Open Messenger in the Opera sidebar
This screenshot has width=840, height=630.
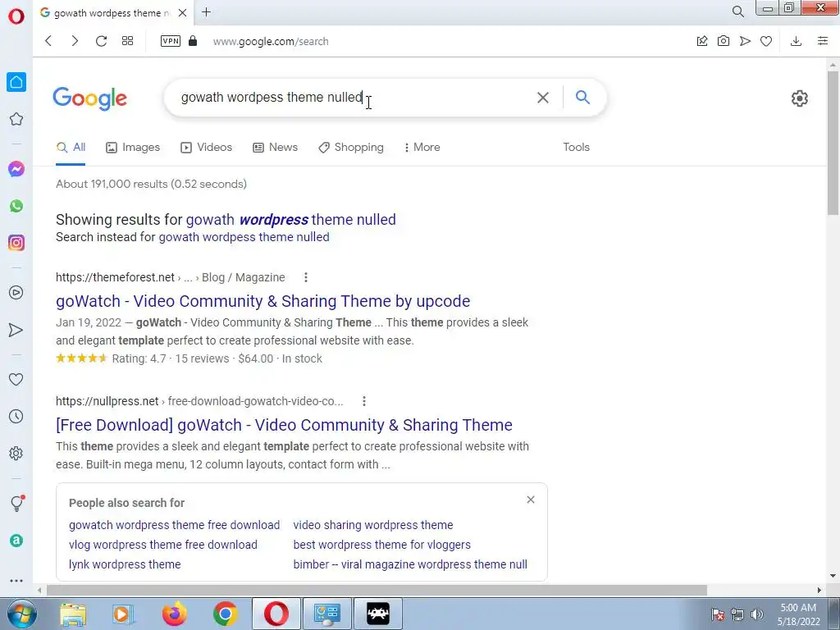[x=16, y=169]
